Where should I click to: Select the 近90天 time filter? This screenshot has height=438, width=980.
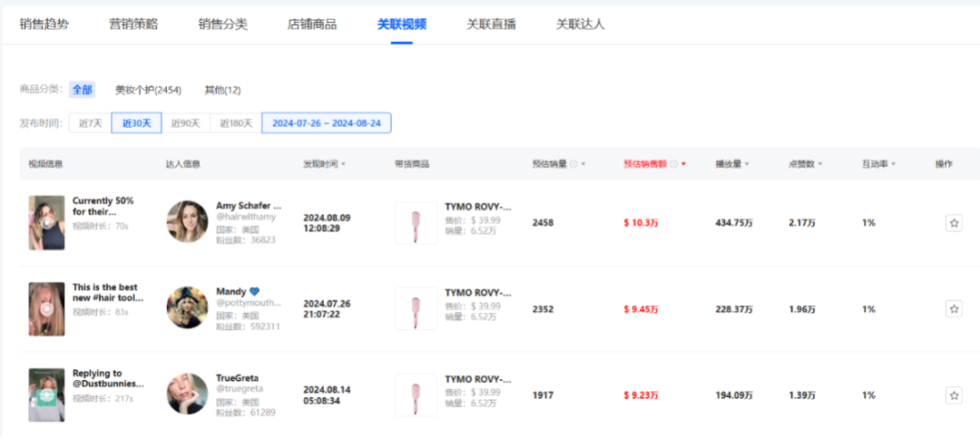pyautogui.click(x=186, y=123)
